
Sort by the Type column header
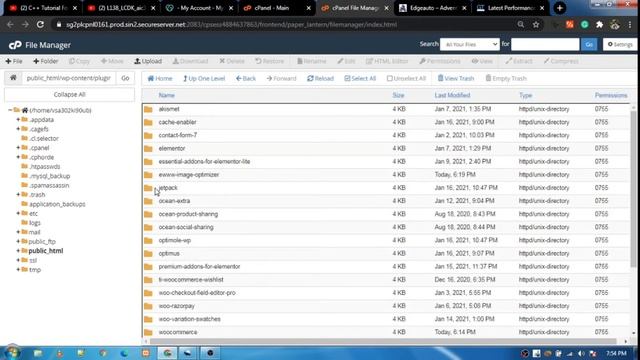pyautogui.click(x=525, y=95)
